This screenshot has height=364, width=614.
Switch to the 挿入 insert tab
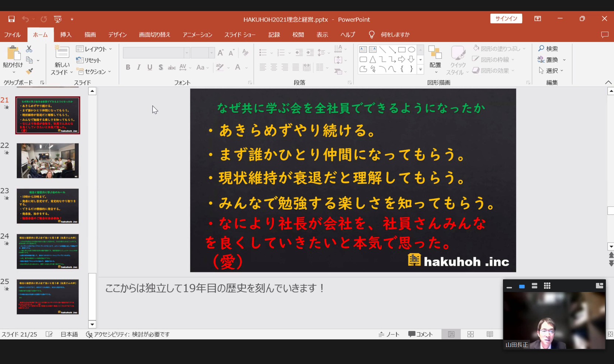coord(66,34)
